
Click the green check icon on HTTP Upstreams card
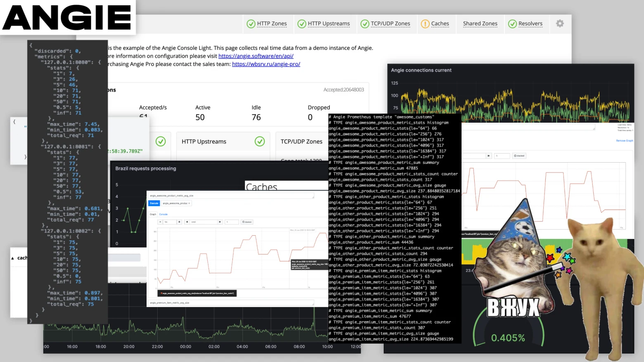click(x=260, y=142)
